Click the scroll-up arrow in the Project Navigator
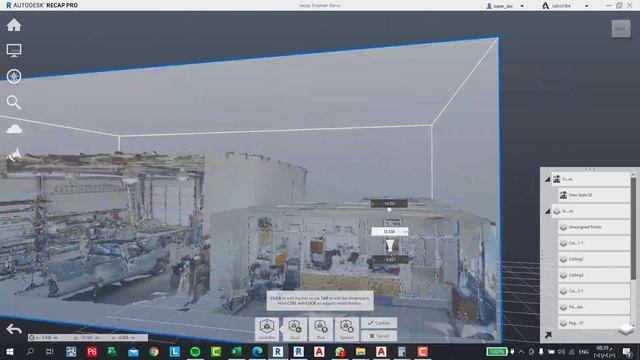 pyautogui.click(x=633, y=174)
